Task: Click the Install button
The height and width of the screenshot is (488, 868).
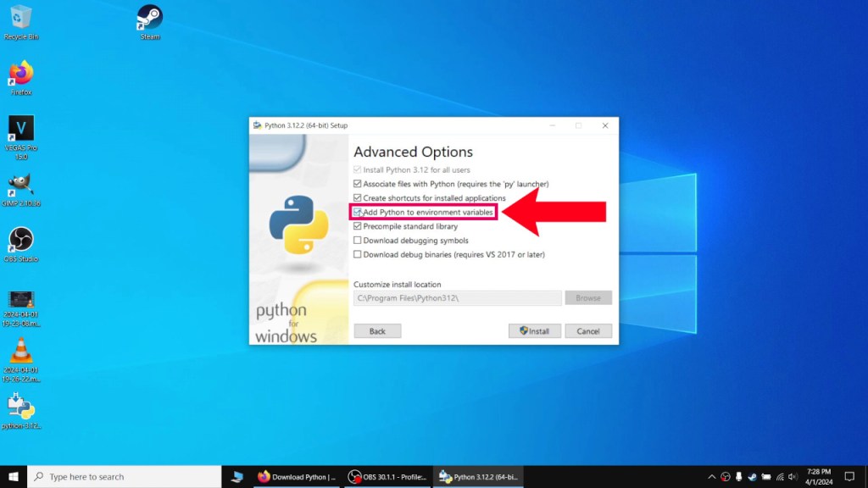Action: tap(534, 330)
